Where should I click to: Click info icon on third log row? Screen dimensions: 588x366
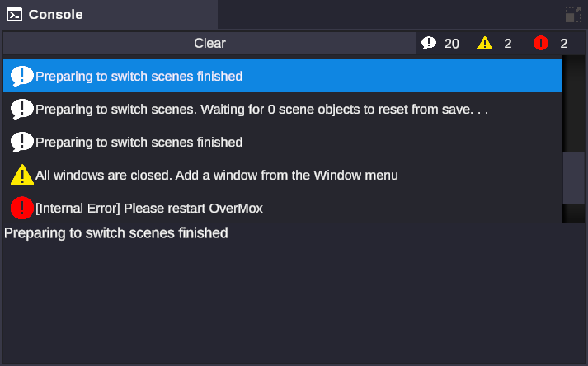[22, 142]
